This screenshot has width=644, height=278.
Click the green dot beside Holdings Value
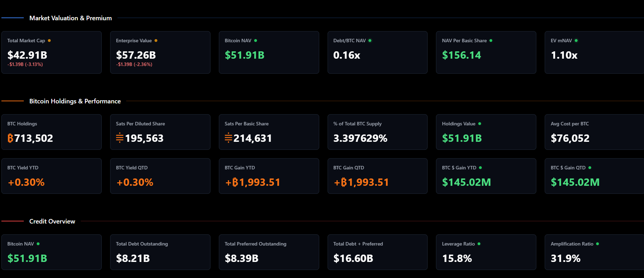[x=480, y=124]
